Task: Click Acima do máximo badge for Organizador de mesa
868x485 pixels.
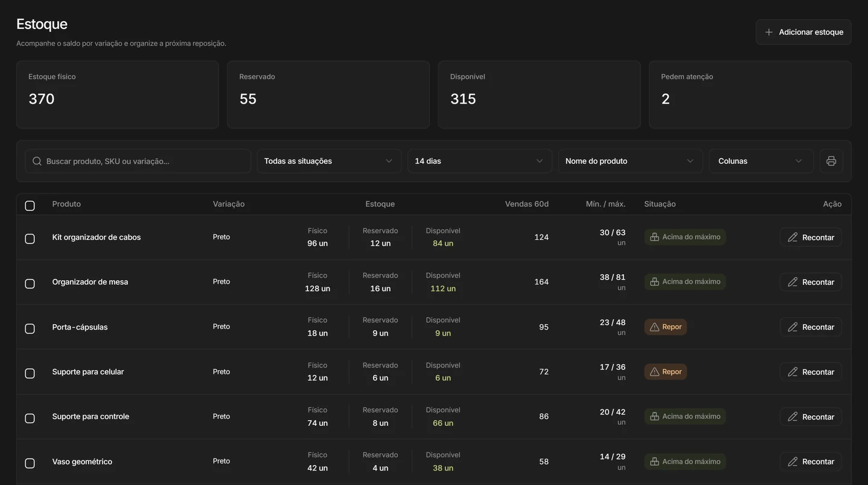Action: click(685, 281)
